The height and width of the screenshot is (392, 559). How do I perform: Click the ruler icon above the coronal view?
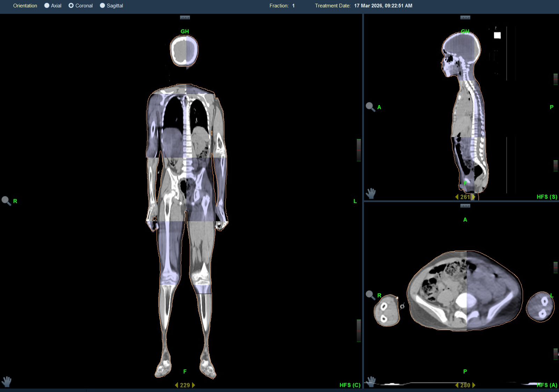pos(185,17)
